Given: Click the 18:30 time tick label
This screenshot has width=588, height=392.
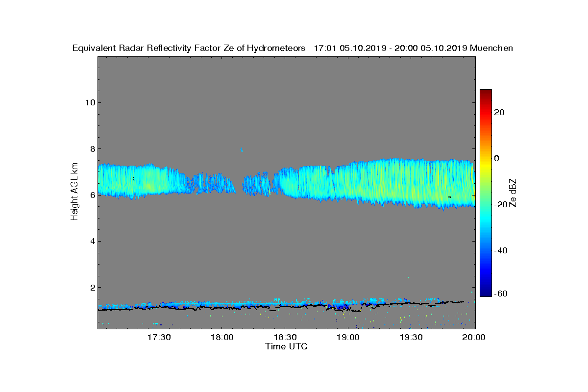Looking at the screenshot, I should point(285,338).
